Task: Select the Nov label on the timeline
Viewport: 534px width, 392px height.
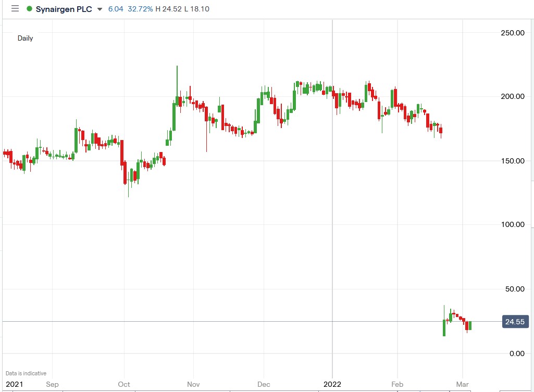Action: (x=193, y=384)
